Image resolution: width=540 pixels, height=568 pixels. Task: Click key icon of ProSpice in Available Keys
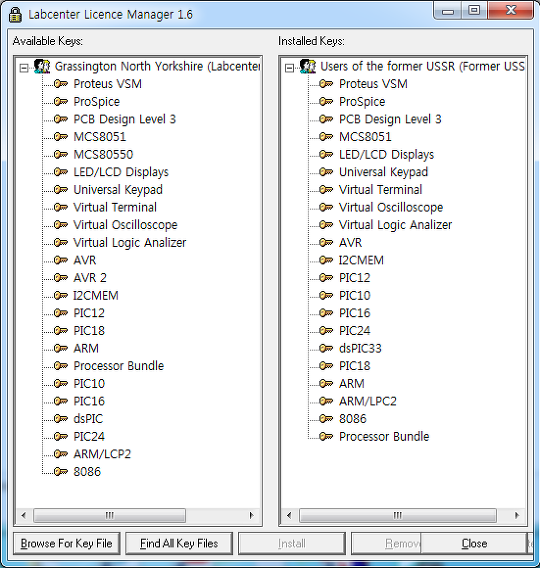(x=61, y=101)
